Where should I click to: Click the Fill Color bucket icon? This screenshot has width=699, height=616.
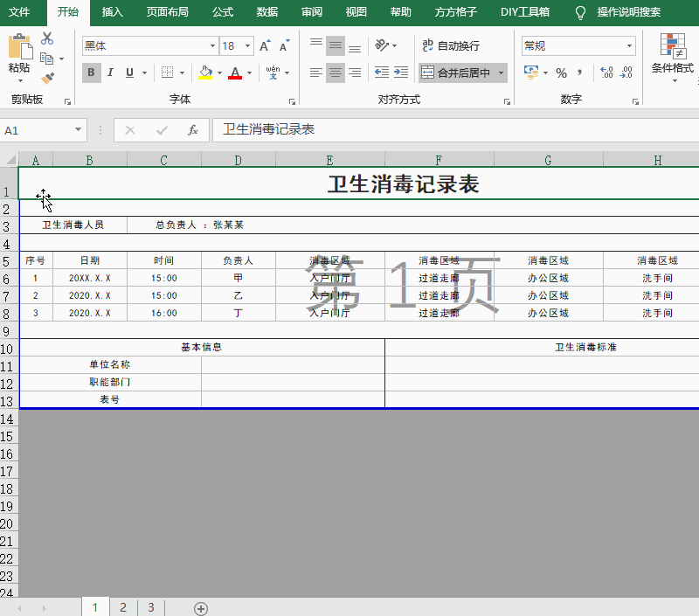[x=205, y=73]
